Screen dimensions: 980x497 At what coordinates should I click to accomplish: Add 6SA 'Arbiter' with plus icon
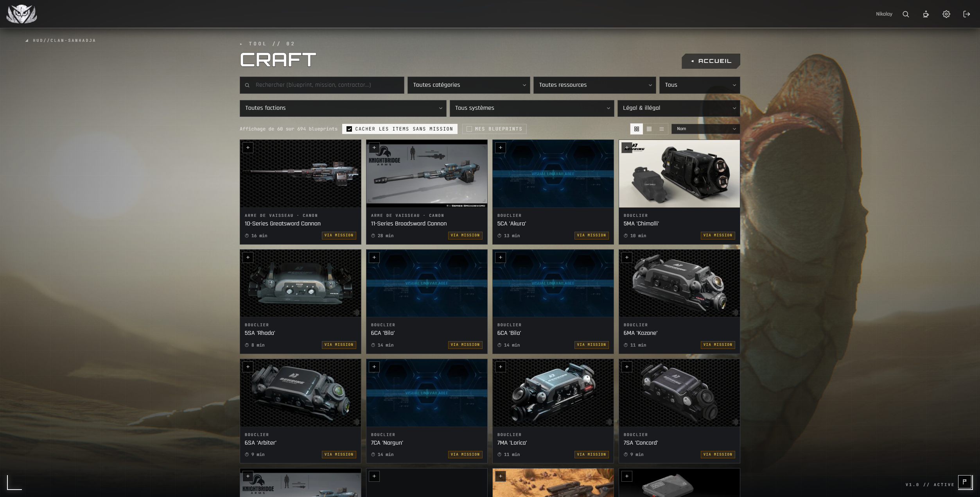click(248, 367)
